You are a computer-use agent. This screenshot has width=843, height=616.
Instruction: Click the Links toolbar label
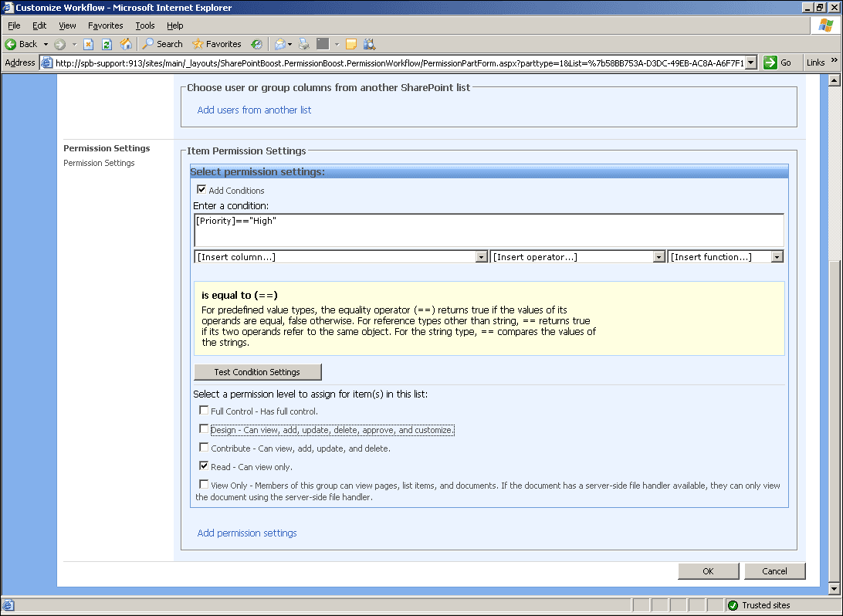coord(815,63)
